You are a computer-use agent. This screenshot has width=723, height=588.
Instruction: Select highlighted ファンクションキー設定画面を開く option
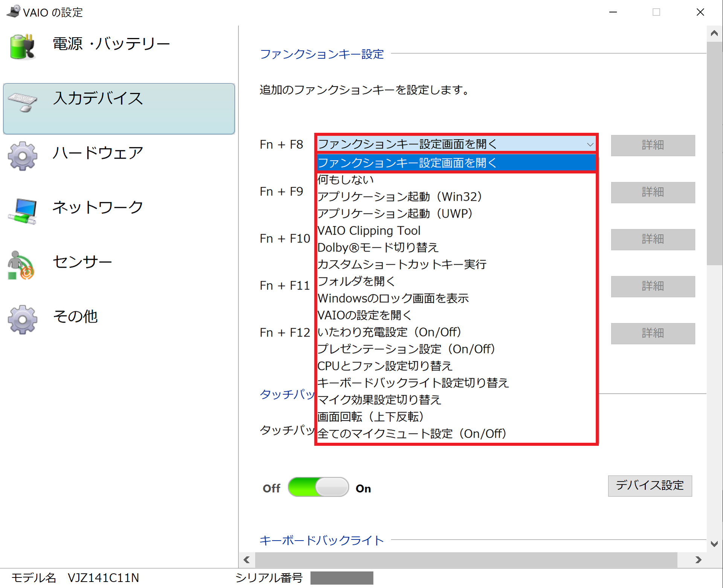click(456, 163)
